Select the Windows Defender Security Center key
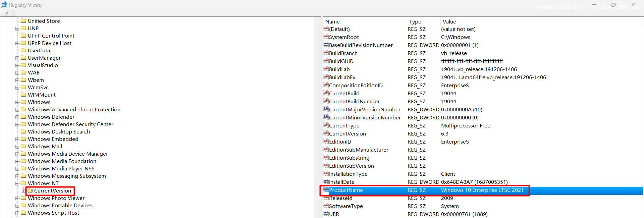Screen dimensions: 644x218 pos(70,124)
